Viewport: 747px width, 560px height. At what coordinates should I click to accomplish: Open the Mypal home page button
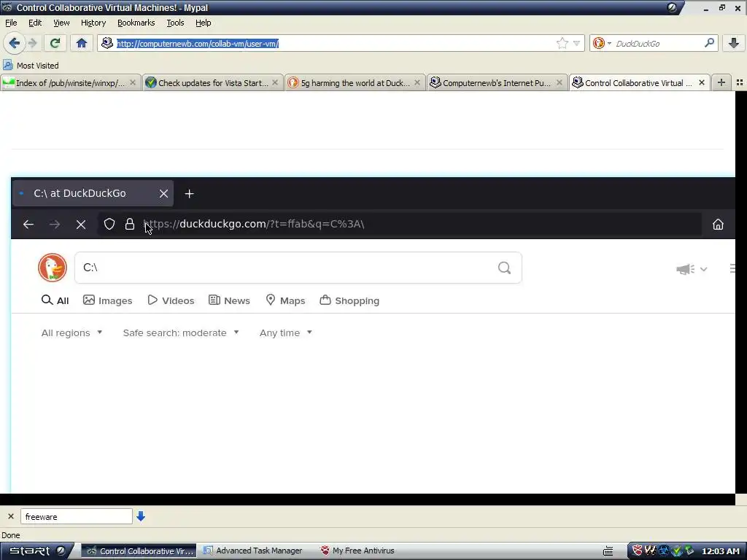tap(82, 43)
